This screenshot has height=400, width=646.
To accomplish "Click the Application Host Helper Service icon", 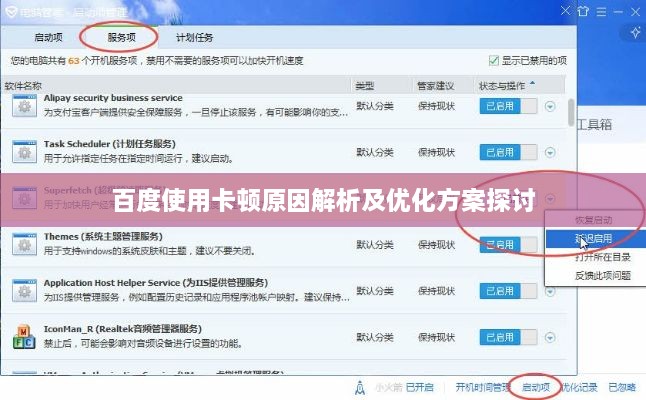I will [24, 291].
